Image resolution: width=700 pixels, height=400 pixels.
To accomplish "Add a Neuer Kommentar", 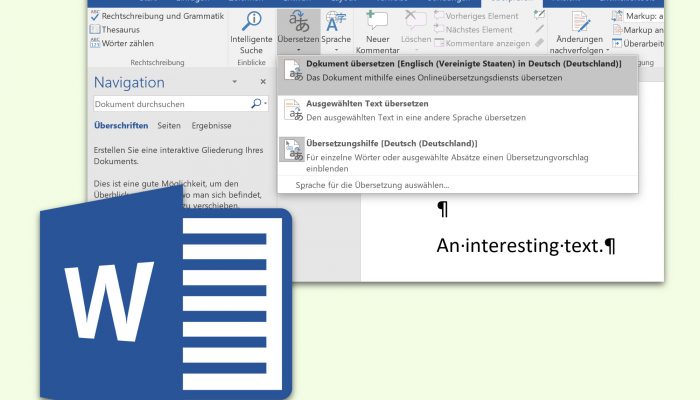I will pyautogui.click(x=377, y=32).
